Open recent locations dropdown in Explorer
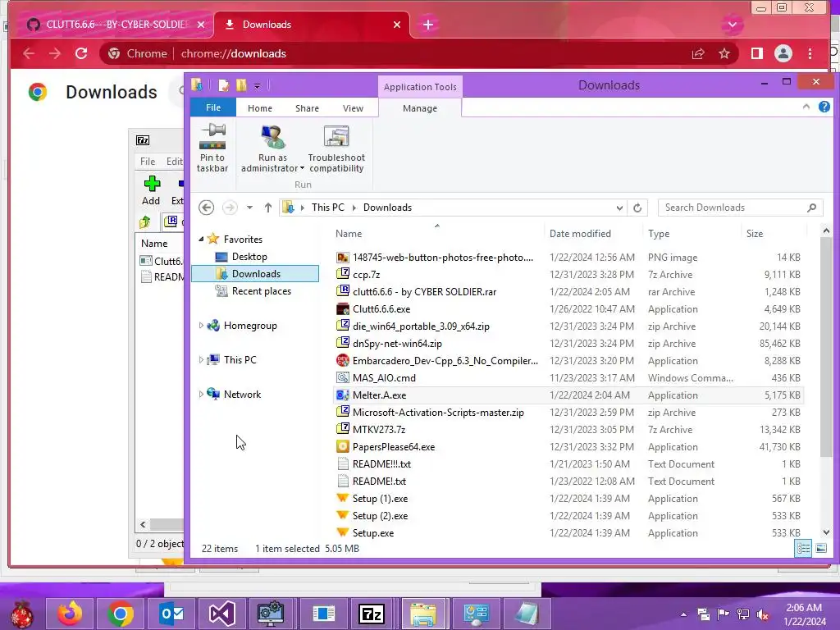The image size is (840, 630). click(x=249, y=208)
